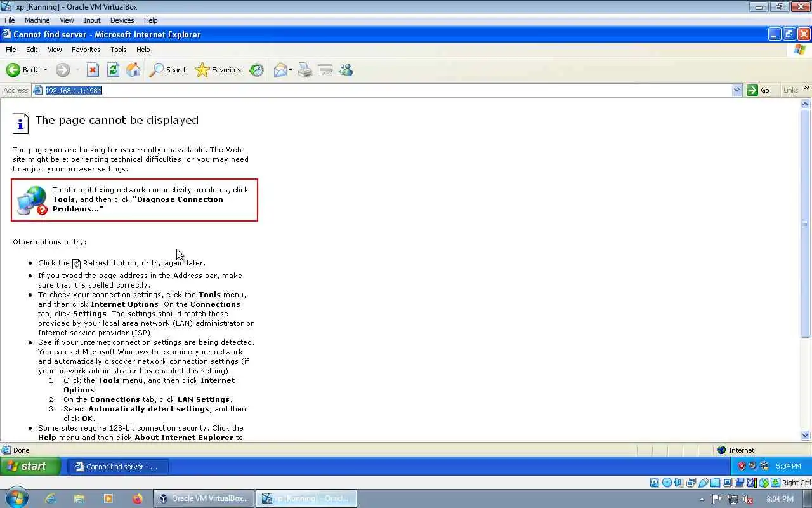Image resolution: width=812 pixels, height=508 pixels.
Task: Open the Back history dropdown arrow
Action: [x=45, y=70]
